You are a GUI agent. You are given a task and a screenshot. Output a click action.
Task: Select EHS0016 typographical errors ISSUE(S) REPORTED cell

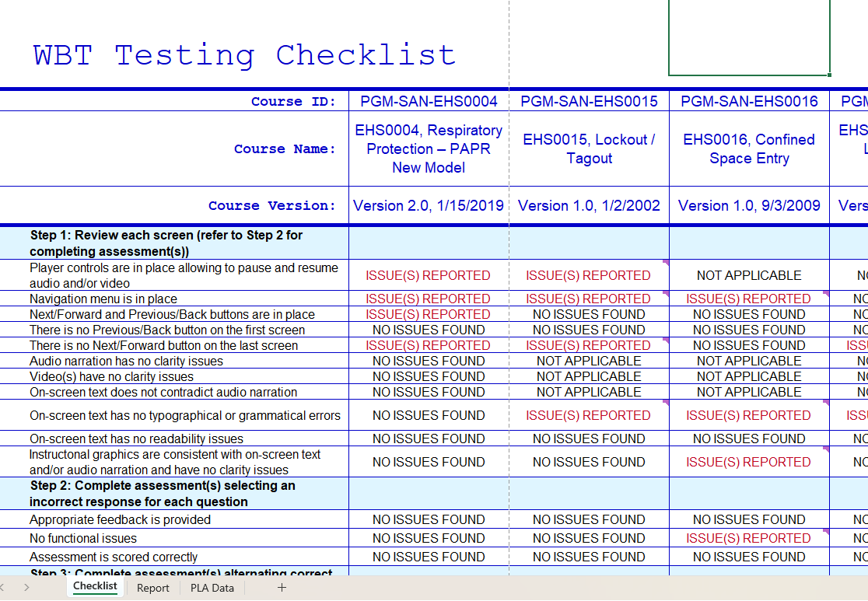749,415
